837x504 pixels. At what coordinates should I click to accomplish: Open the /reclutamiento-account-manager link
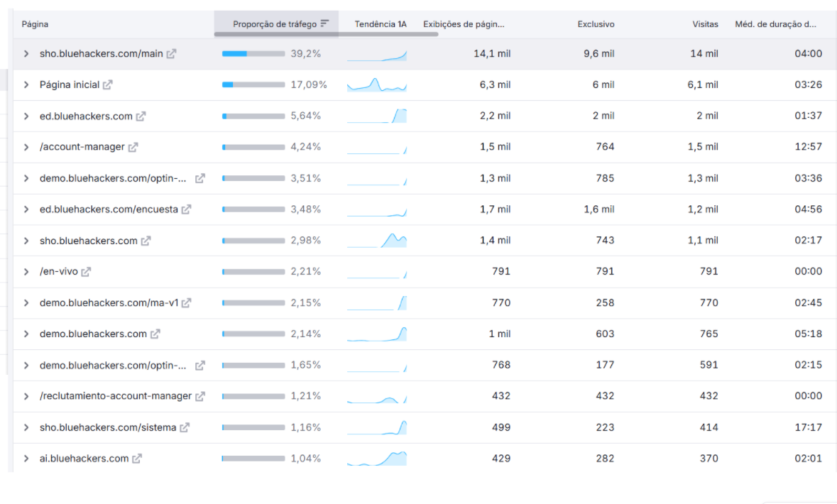(x=115, y=396)
